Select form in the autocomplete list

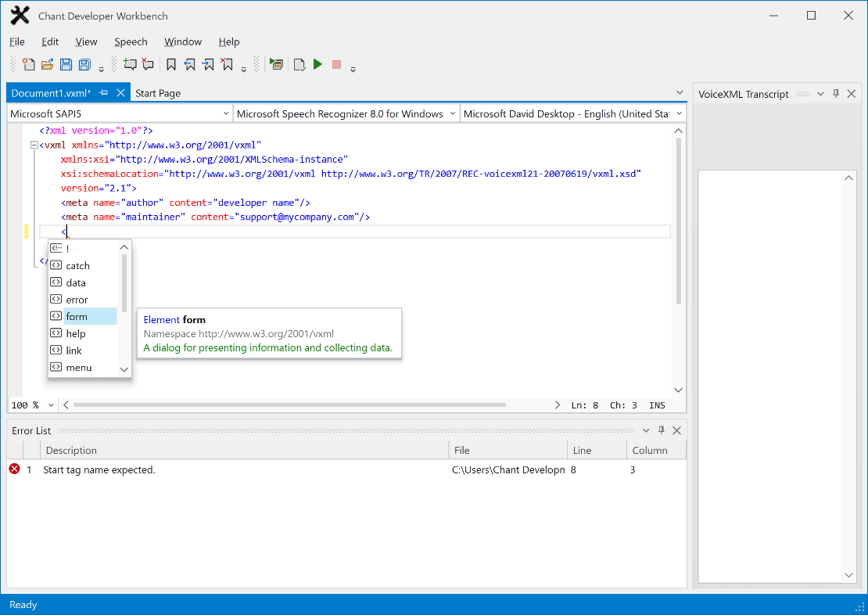click(83, 316)
